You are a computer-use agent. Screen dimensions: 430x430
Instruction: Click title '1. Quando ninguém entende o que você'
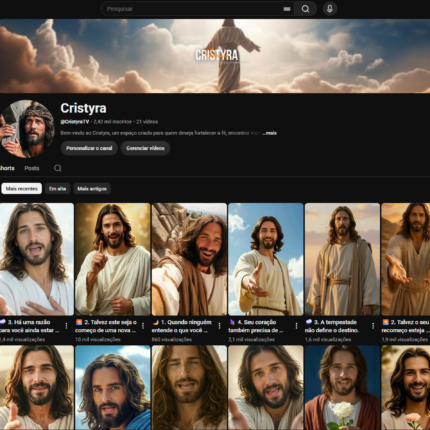tap(182, 326)
